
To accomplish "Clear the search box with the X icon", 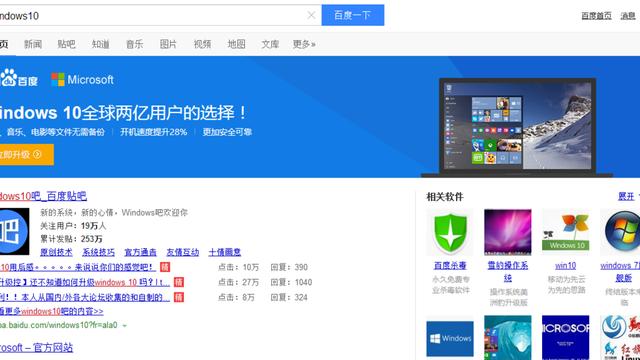I will (x=311, y=16).
